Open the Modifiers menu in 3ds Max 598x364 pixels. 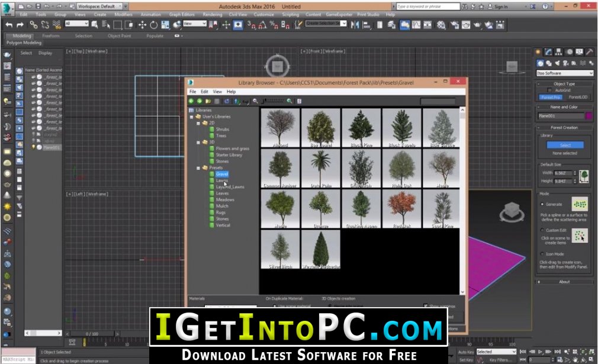click(x=123, y=14)
